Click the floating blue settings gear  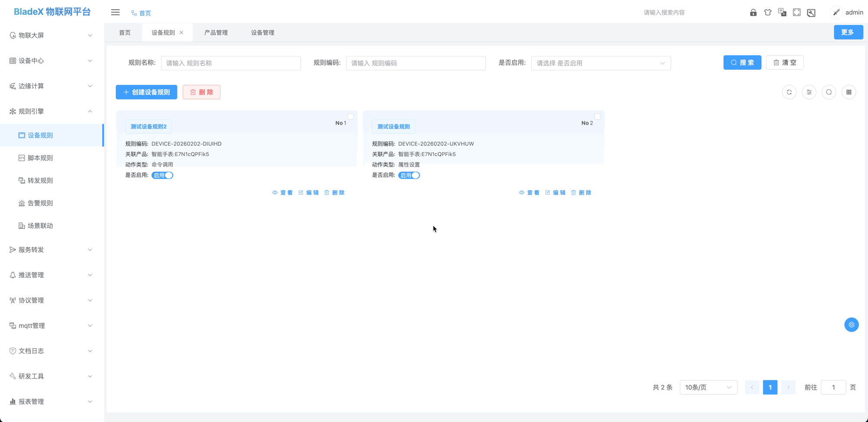click(x=851, y=325)
